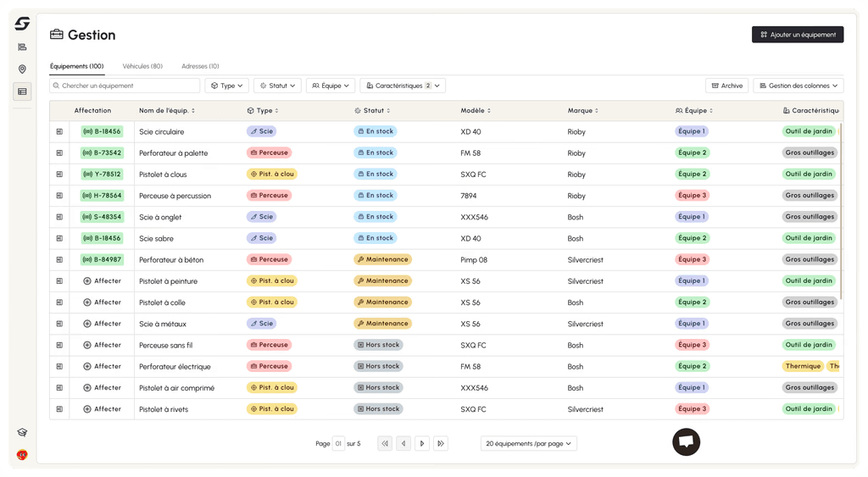Sort by the Type column header

point(263,111)
